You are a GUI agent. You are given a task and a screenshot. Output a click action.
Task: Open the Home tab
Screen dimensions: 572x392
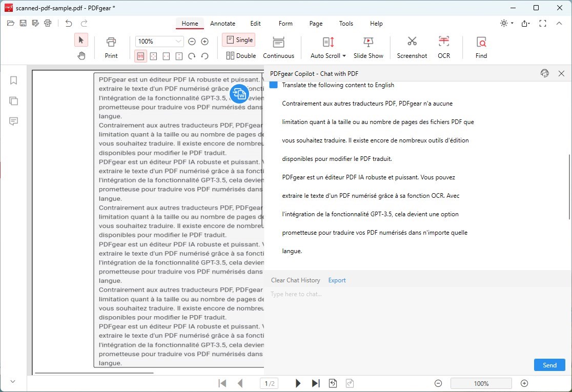coord(190,24)
